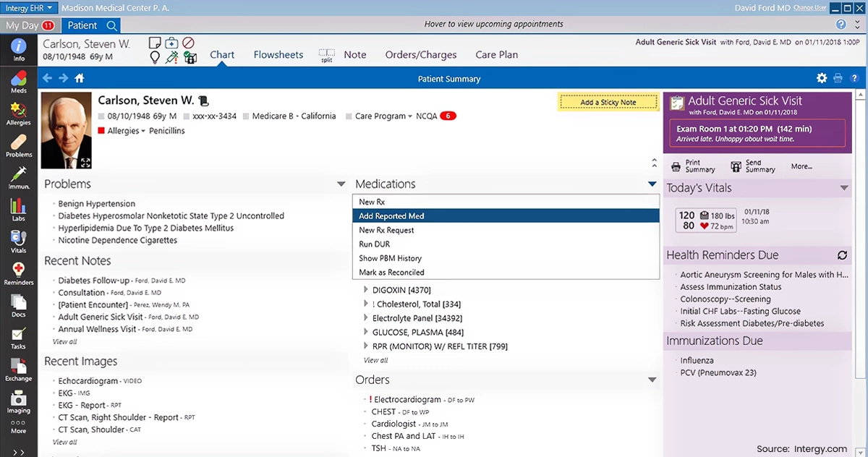This screenshot has height=457, width=868.
Task: Choose Mark as Reconciled
Action: point(506,272)
